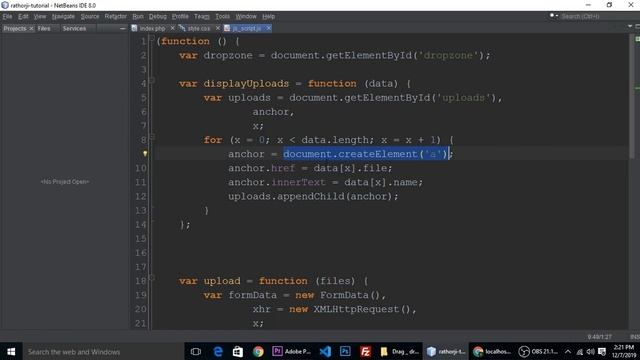Click the lightbulb hint icon in gutter
The width and height of the screenshot is (640, 360).
coord(144,154)
